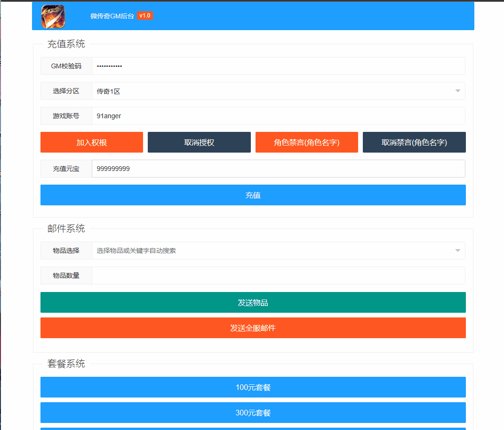Click into the empty 物品数量 field
This screenshot has height=430, width=504.
tap(278, 276)
